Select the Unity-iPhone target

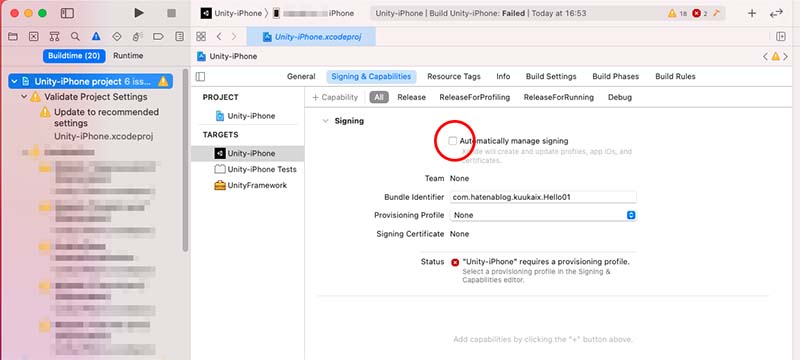click(x=247, y=153)
